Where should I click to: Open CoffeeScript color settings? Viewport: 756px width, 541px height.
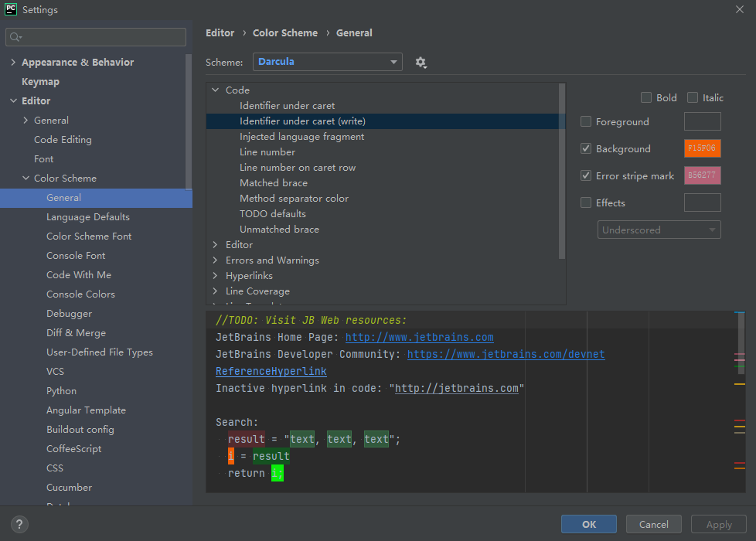coord(73,448)
